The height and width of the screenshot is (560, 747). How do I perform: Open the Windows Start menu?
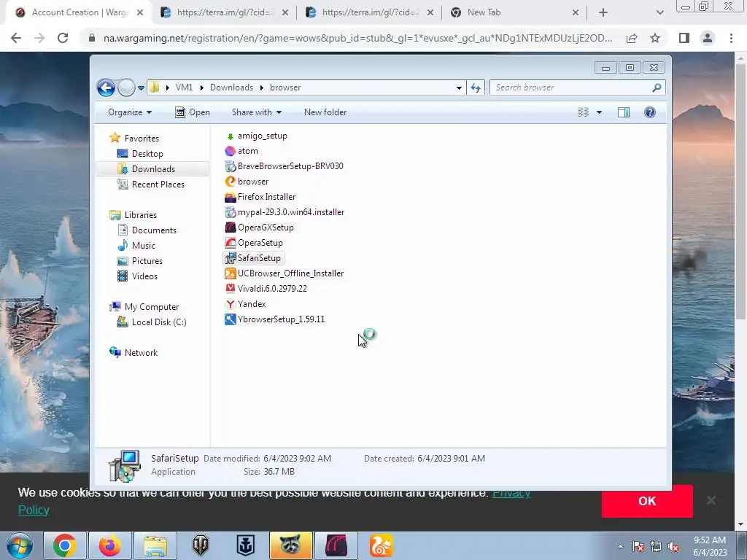click(x=20, y=545)
